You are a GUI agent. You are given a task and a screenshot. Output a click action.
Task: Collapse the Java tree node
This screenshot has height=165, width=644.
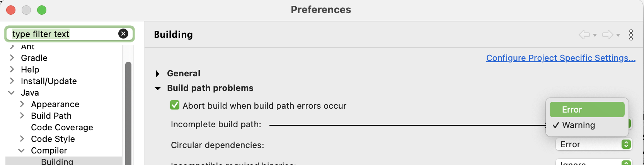click(x=12, y=93)
